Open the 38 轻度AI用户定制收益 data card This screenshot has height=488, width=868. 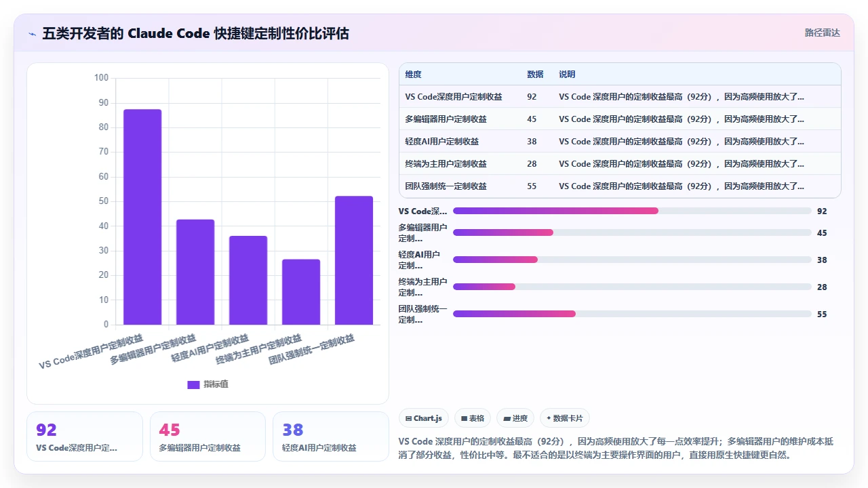pyautogui.click(x=331, y=436)
